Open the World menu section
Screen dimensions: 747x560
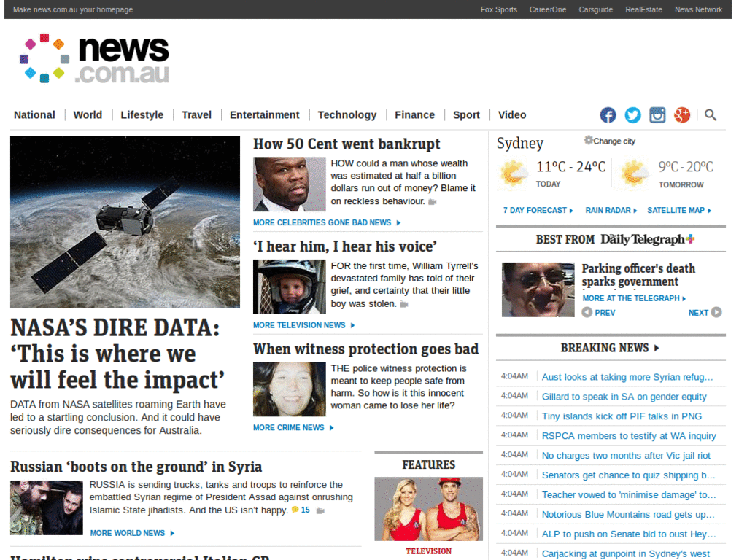(x=88, y=114)
